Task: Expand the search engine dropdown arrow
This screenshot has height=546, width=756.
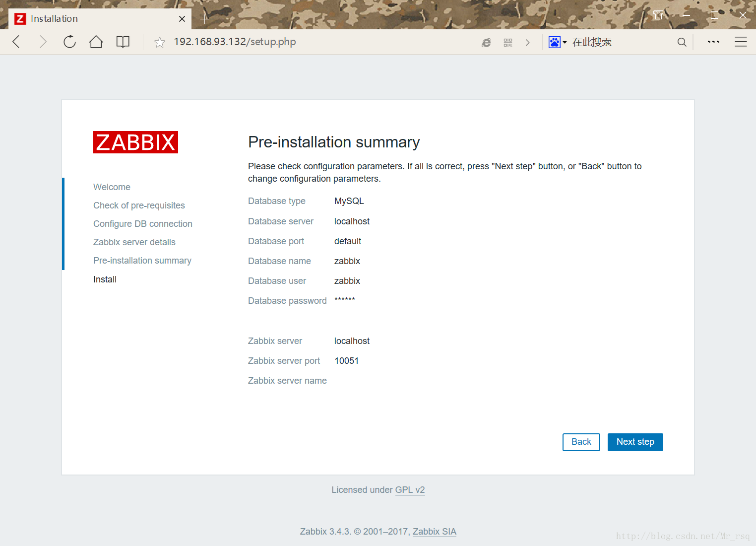Action: [x=565, y=43]
